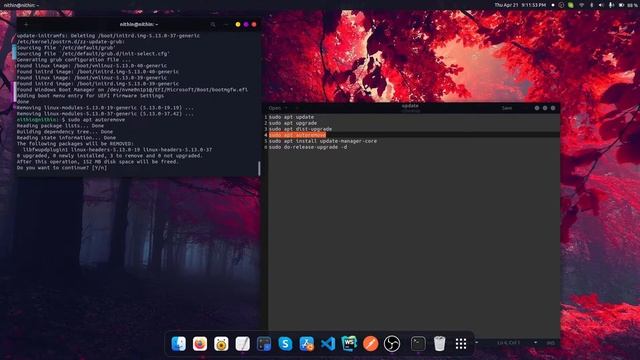
Task: Open the terminal title dropdown nithin@nithin
Action: tap(139, 24)
